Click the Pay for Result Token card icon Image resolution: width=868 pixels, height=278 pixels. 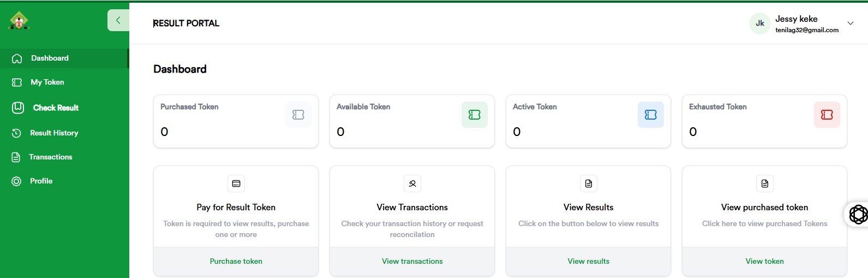pos(236,184)
